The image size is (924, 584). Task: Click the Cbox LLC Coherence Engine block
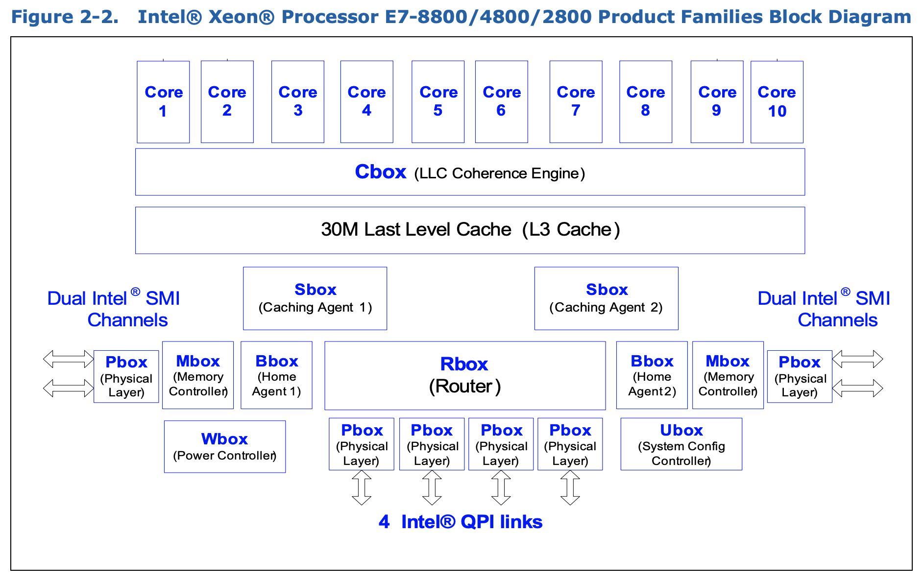point(470,172)
